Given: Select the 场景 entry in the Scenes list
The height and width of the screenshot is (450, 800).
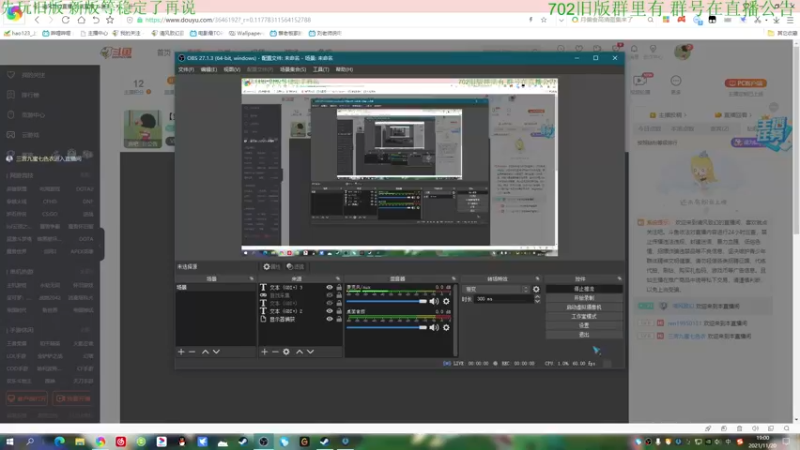Looking at the screenshot, I should [x=216, y=287].
